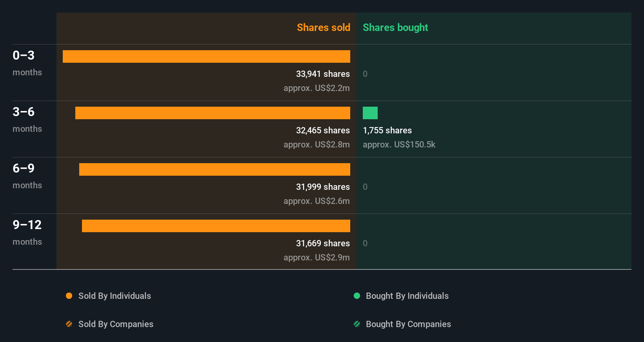Click the orange 3–6 months sold bar

click(213, 113)
